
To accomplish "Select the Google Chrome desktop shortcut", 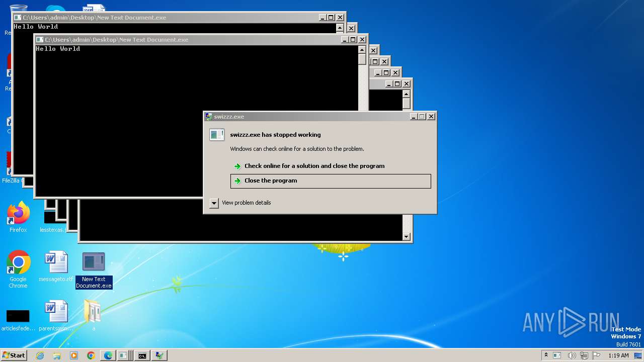I will (18, 269).
